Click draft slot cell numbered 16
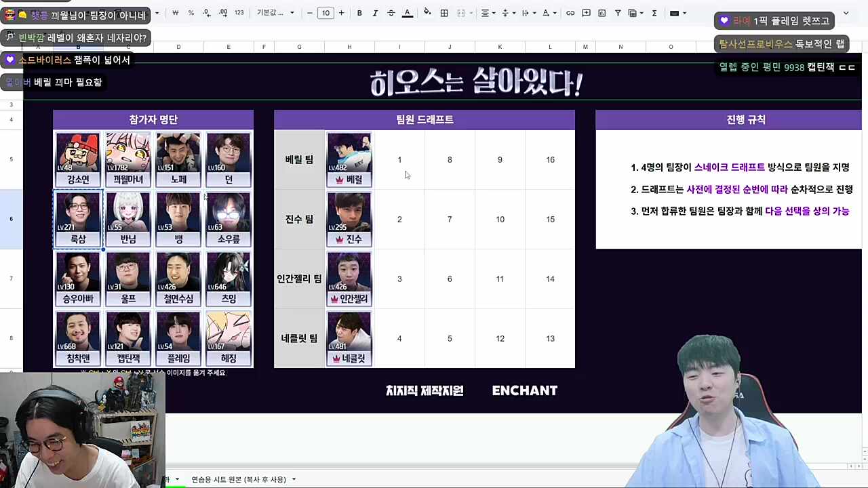This screenshot has width=868, height=488. [550, 160]
